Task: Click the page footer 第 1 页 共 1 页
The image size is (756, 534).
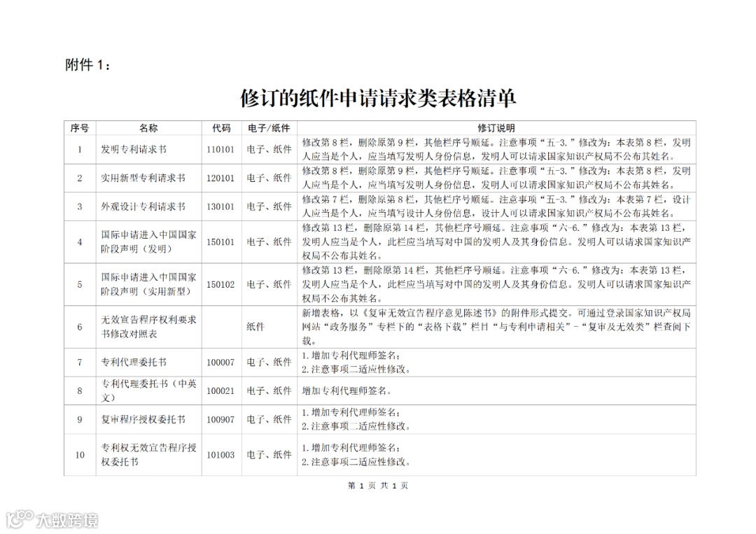Action: point(378,485)
